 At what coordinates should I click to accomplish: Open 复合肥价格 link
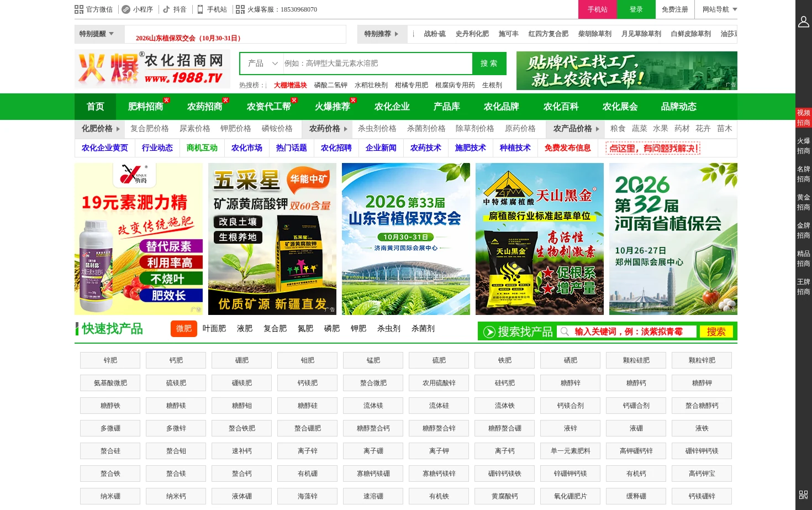150,129
